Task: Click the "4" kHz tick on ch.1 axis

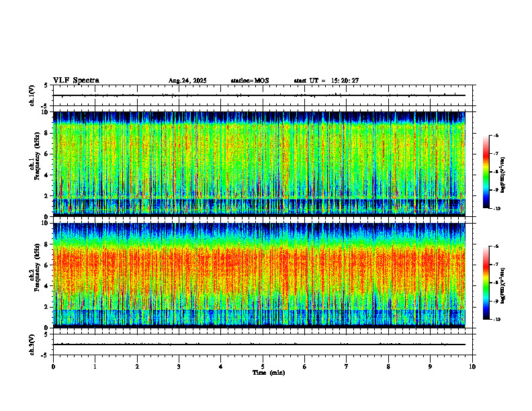Action: tap(47, 175)
